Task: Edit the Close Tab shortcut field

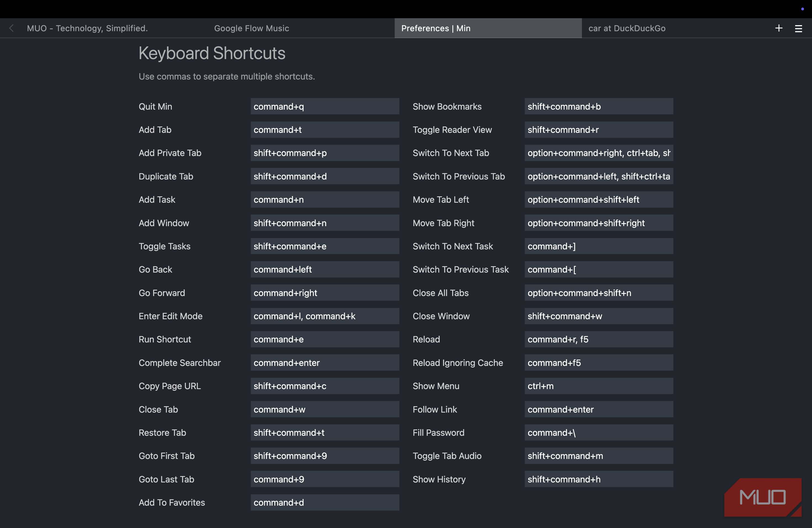Action: click(x=325, y=409)
